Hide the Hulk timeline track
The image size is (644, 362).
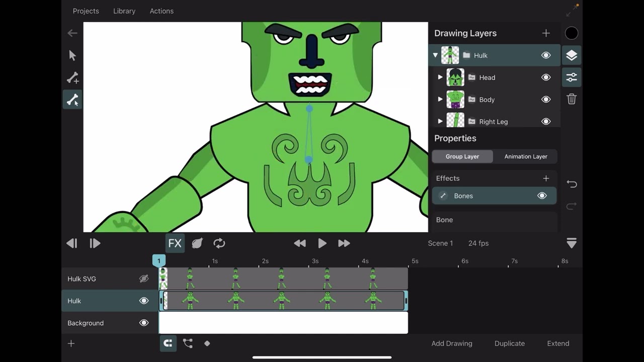[x=144, y=301]
